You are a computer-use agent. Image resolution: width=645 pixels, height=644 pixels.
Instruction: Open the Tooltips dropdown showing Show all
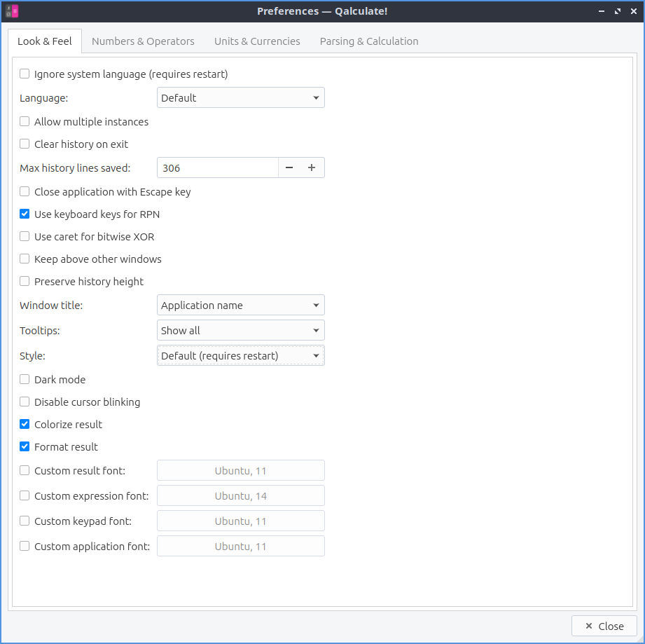click(x=240, y=331)
